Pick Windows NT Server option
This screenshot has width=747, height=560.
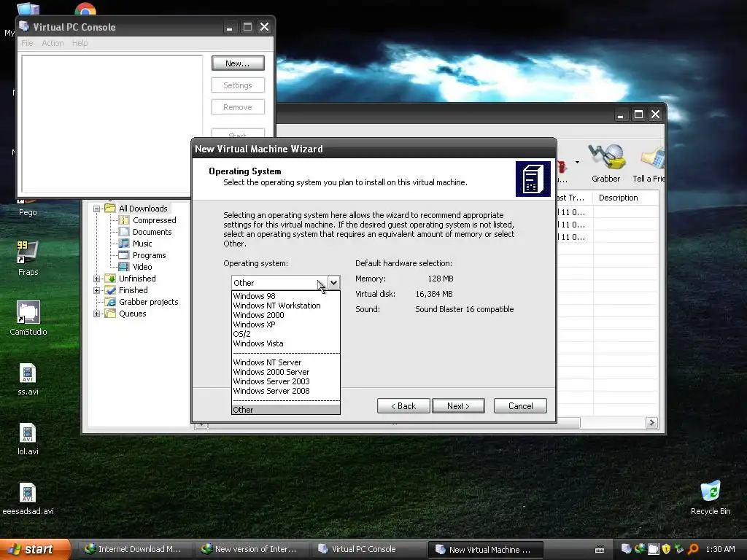pos(267,362)
